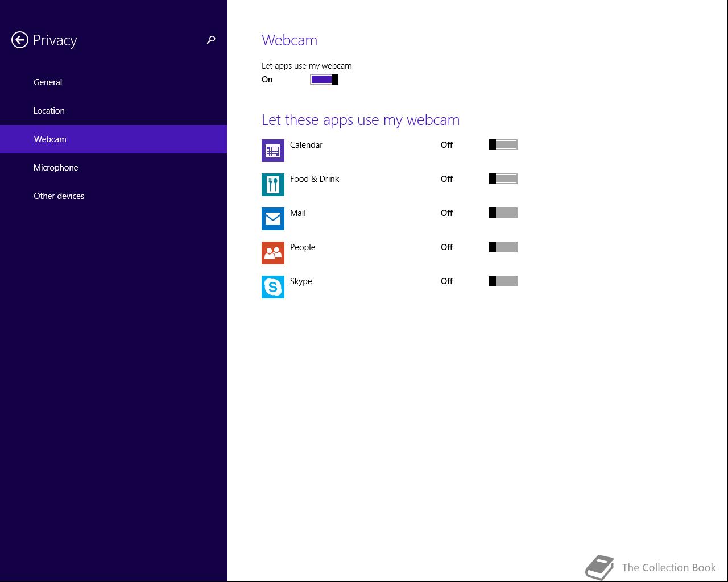
Task: Click the Off status beside Skype
Action: pos(446,281)
